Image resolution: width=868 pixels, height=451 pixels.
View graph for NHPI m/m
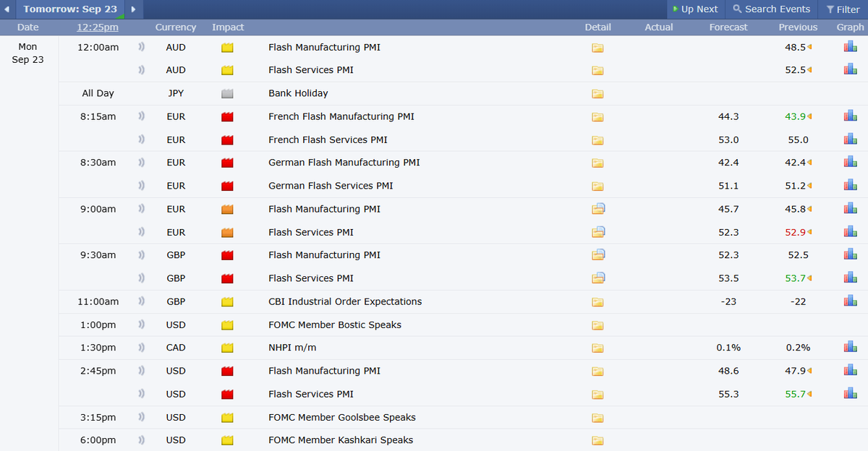click(849, 348)
